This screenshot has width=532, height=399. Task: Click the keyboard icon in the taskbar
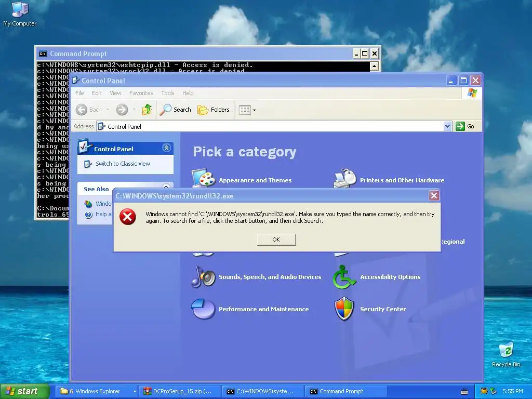(464, 392)
